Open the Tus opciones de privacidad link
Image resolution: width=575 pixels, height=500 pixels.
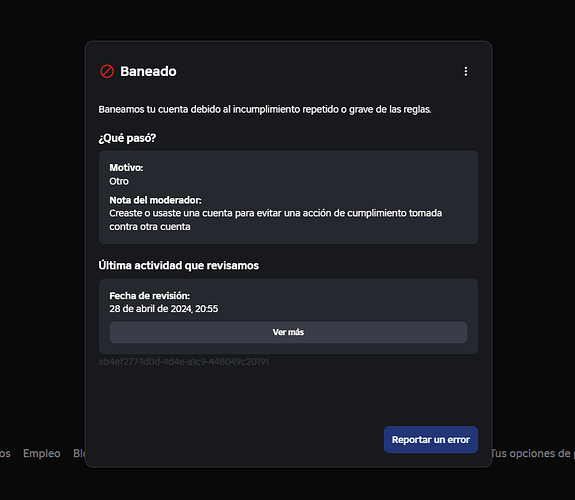[x=533, y=453]
